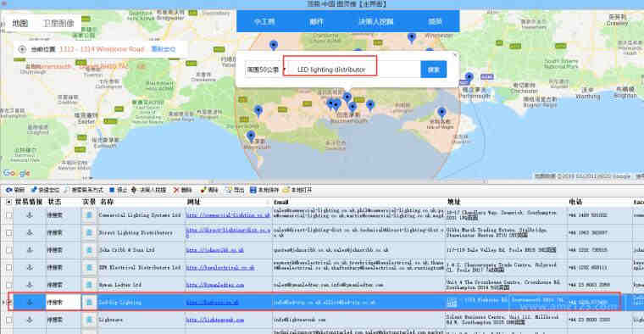The width and height of the screenshot is (644, 334).
Task: Click blue 搜索 button next to keyword field
Action: pyautogui.click(x=433, y=69)
